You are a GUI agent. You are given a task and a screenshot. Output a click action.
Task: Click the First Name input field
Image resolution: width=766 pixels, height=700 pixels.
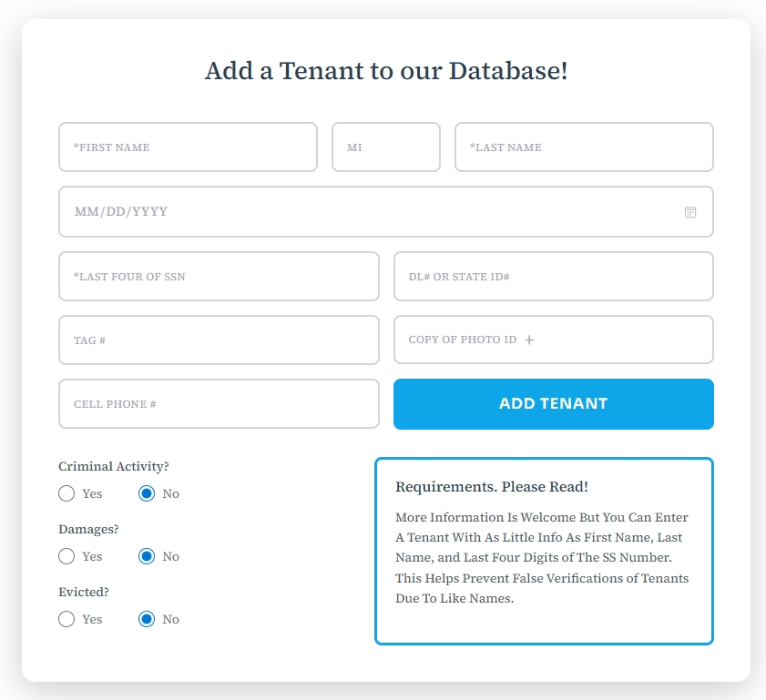pyautogui.click(x=187, y=147)
